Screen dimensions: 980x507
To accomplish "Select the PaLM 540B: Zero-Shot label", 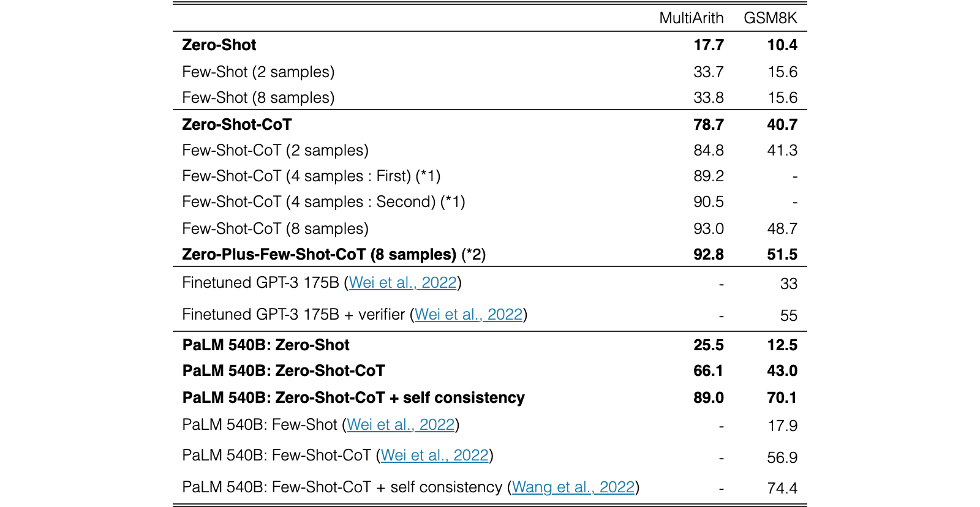I will (x=266, y=345).
